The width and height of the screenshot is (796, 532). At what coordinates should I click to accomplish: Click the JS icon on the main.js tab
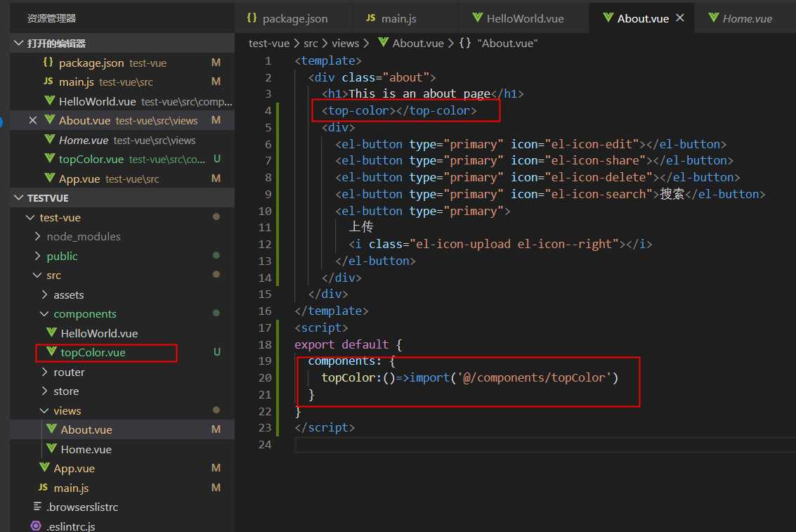[x=371, y=18]
